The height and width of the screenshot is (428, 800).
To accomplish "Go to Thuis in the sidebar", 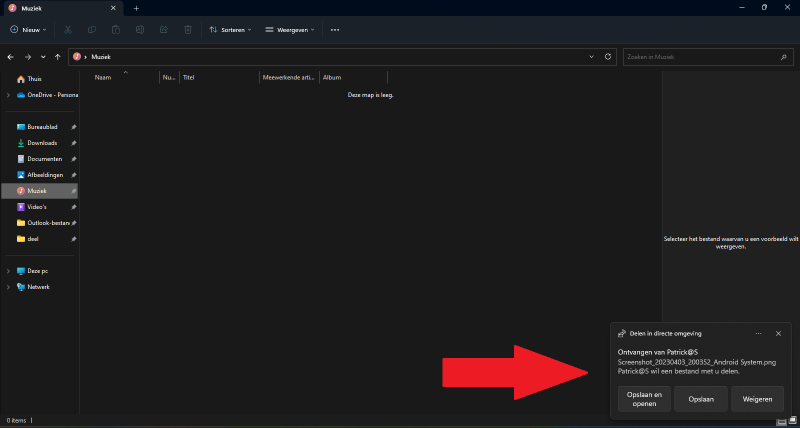I will tap(35, 79).
